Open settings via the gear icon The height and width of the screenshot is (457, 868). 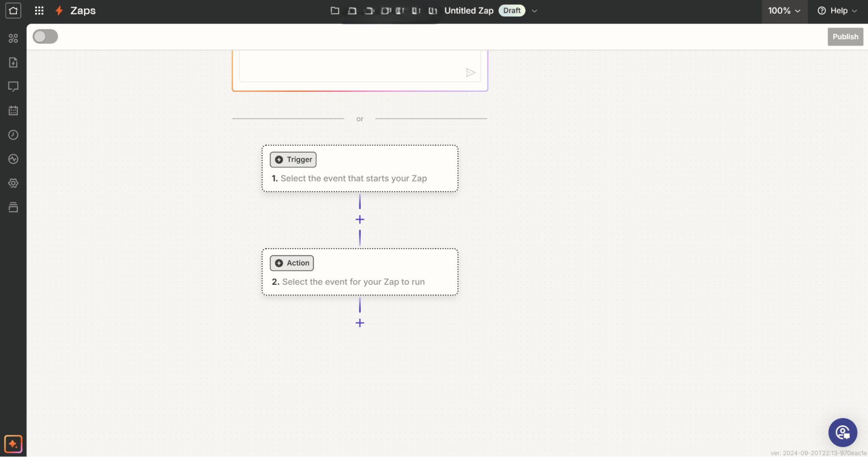pyautogui.click(x=13, y=183)
